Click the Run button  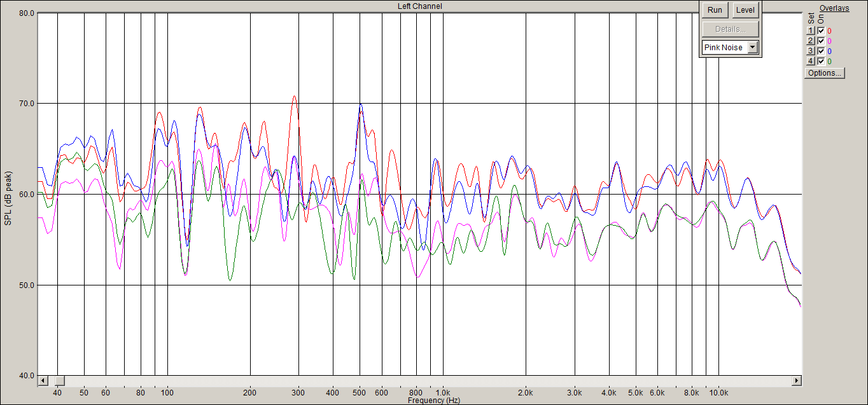point(715,10)
